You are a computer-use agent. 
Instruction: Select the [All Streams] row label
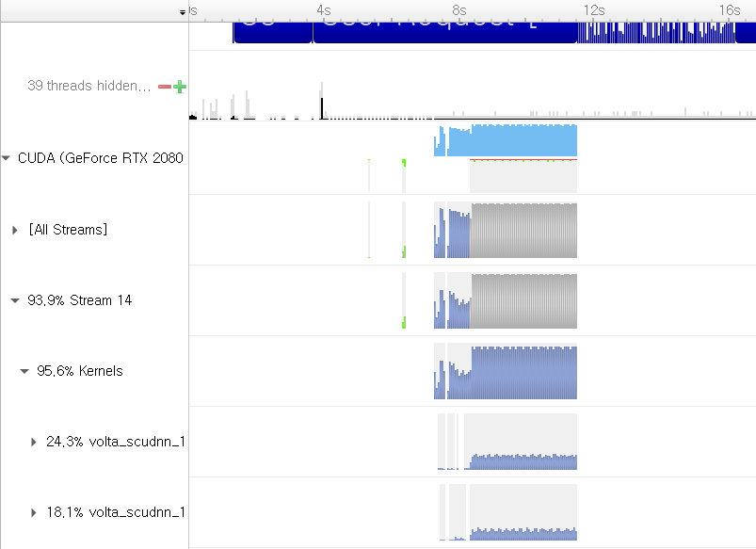66,229
